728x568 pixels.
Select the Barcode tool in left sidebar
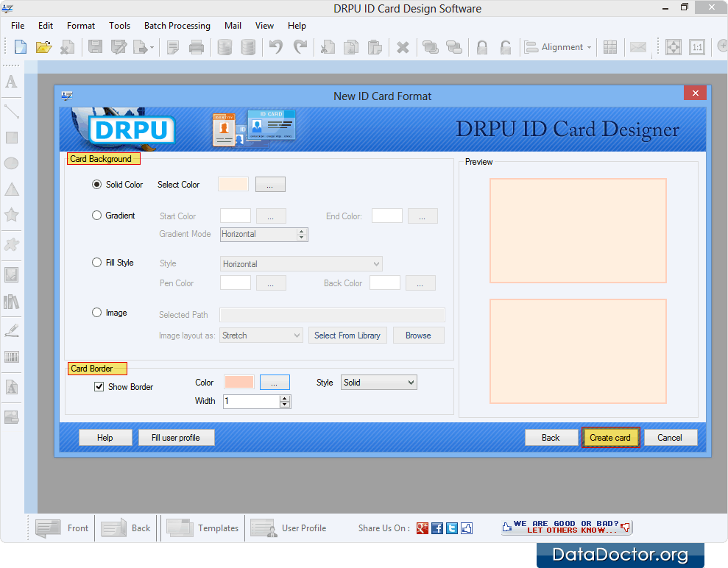tap(12, 357)
